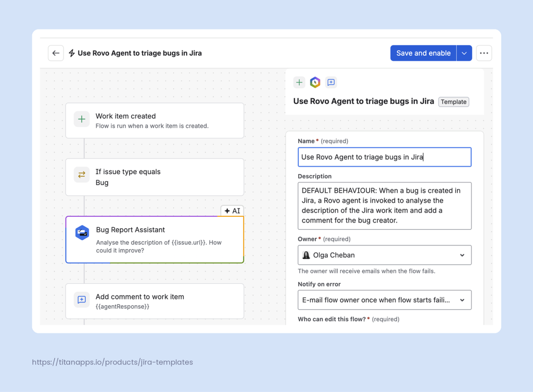Viewport: 533px width, 392px height.
Task: Click the Bug Report Assistant agent icon
Action: click(x=82, y=233)
